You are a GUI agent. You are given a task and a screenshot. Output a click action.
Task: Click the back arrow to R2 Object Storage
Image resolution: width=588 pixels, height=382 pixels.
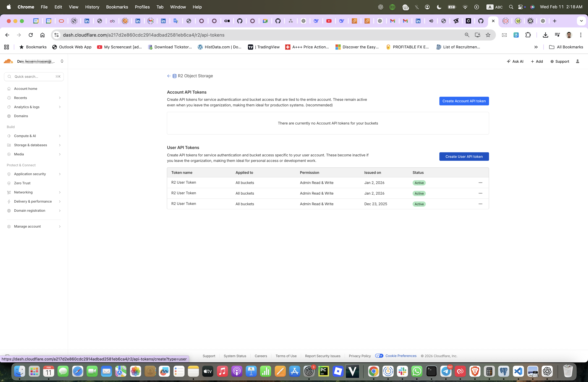pyautogui.click(x=169, y=76)
